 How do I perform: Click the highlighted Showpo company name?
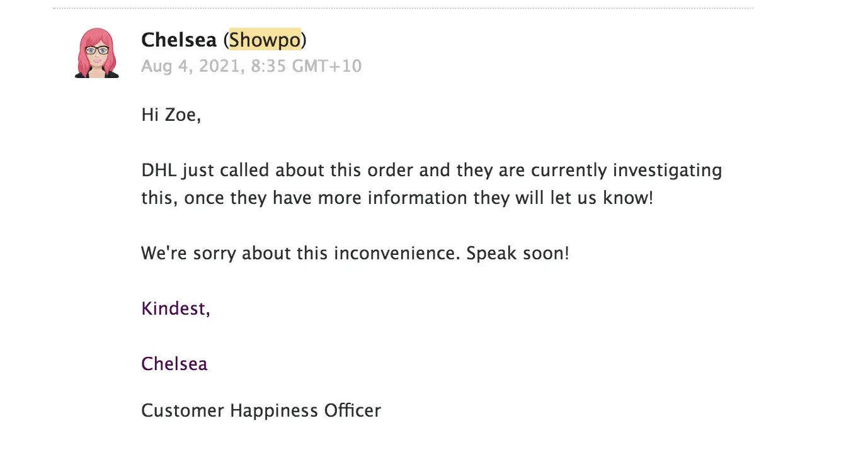265,40
